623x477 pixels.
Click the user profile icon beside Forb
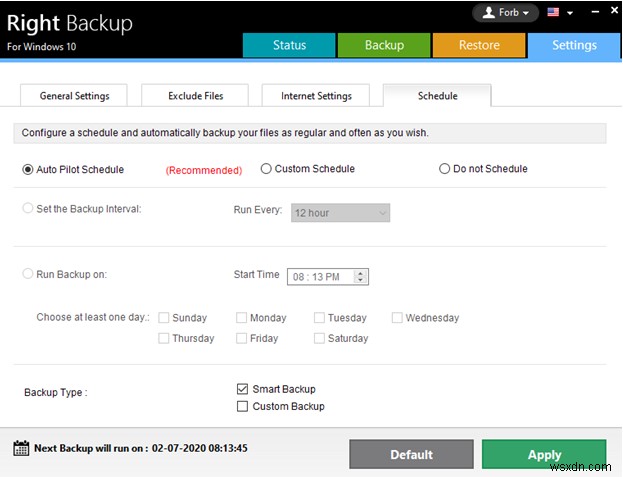point(489,13)
